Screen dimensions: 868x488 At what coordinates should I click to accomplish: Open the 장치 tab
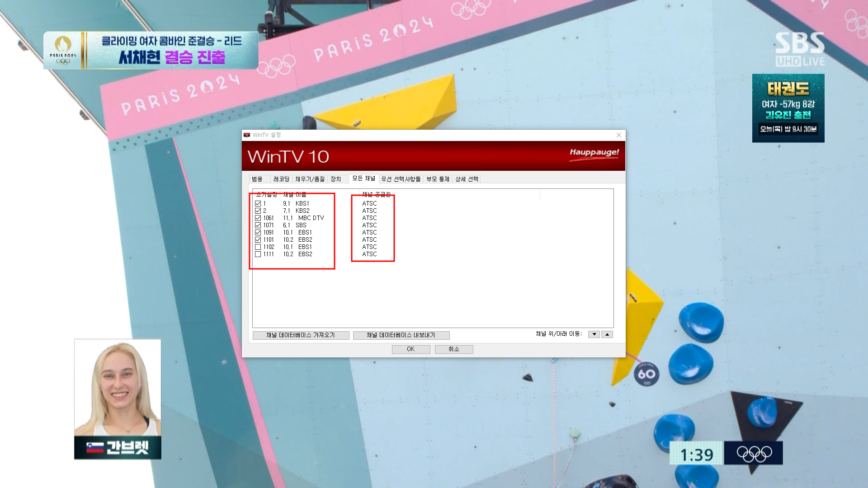click(x=335, y=179)
